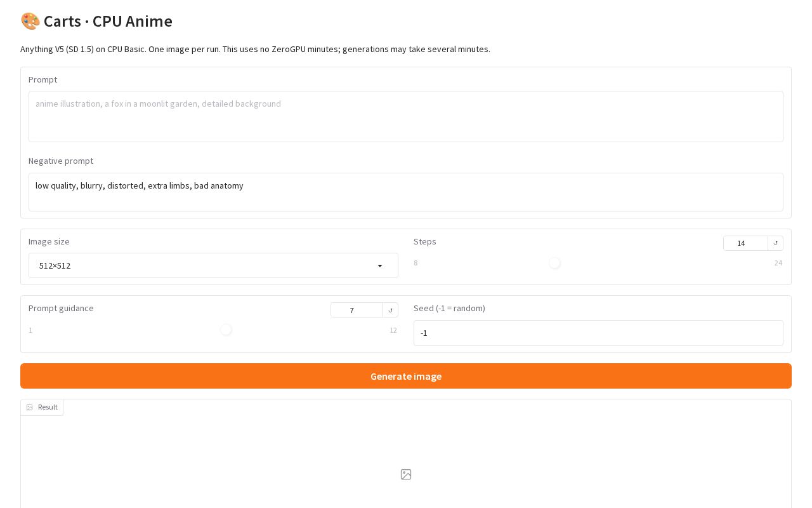Click the 'Anything V5 (SD 1.5)' description text
Viewport: 812px width, 508px height.
pos(255,49)
